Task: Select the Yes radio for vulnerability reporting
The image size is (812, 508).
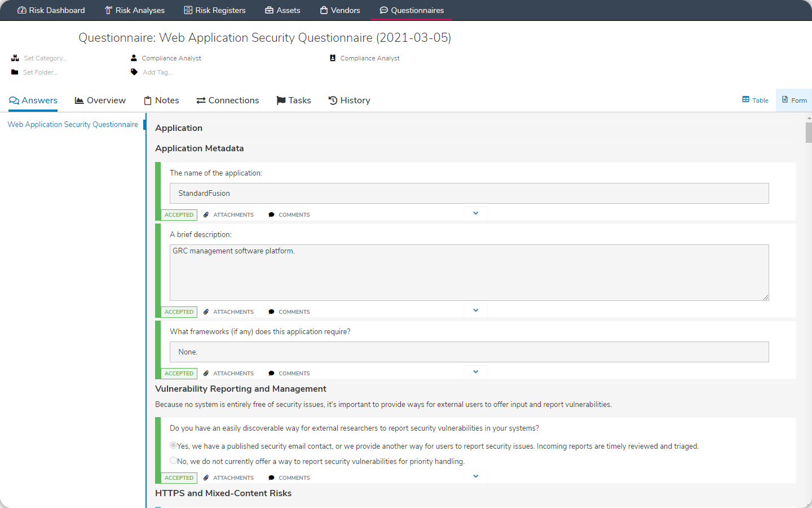Action: (x=173, y=445)
